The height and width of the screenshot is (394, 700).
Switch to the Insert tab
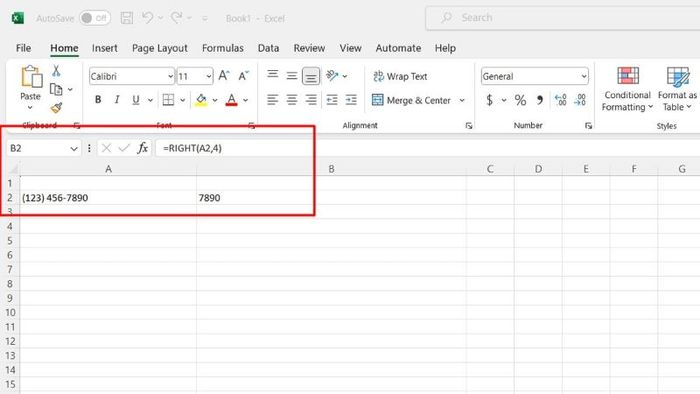pos(104,48)
